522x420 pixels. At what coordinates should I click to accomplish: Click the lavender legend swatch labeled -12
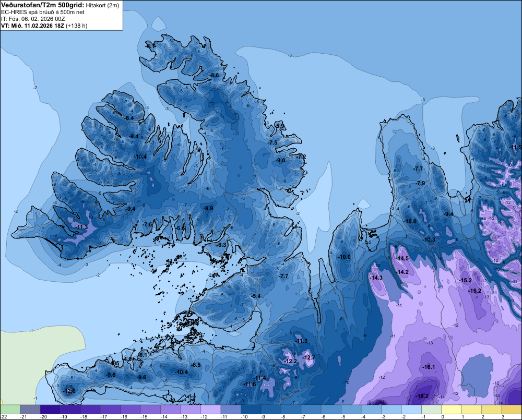[210, 410]
